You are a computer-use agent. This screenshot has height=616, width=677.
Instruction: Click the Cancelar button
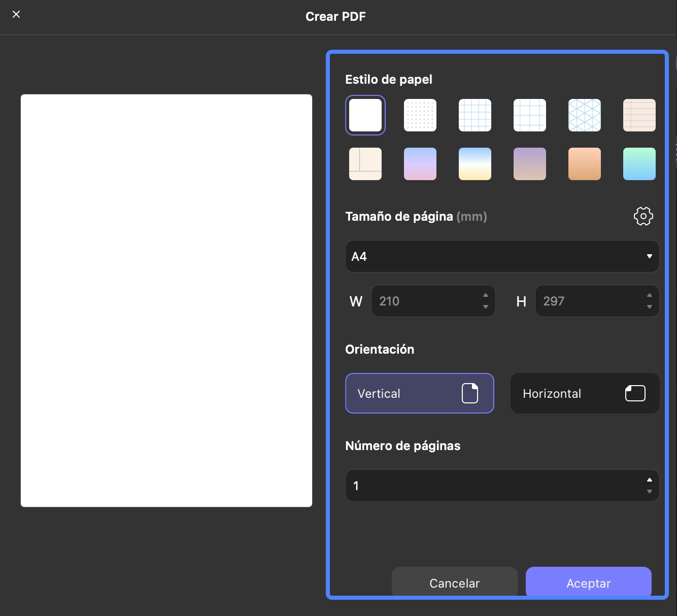tap(454, 583)
